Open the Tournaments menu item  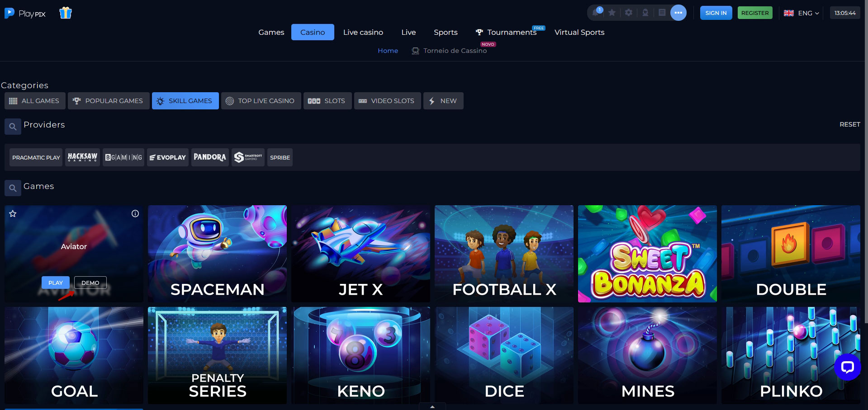tap(506, 32)
